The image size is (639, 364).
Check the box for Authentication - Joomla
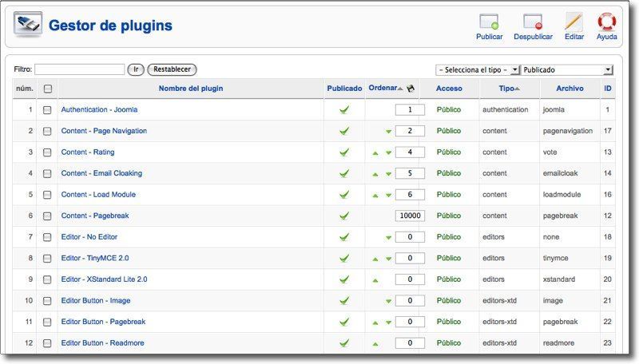47,110
